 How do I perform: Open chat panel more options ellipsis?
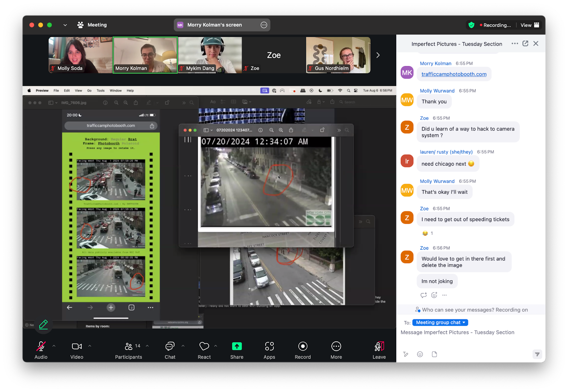click(515, 44)
